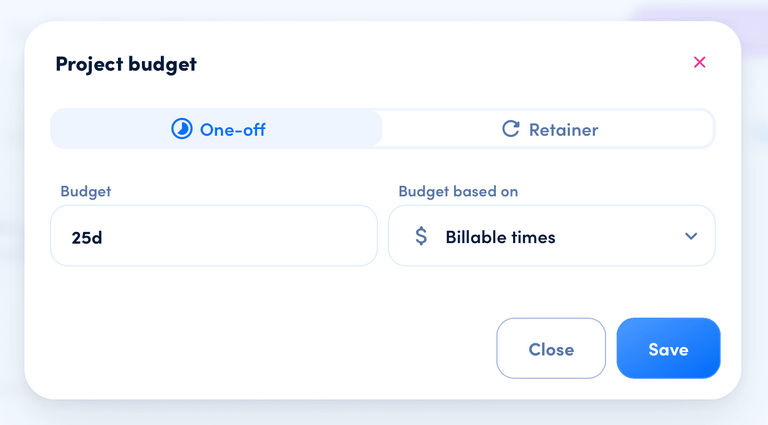Click the Retainer text label
This screenshot has width=768, height=425.
coord(563,129)
